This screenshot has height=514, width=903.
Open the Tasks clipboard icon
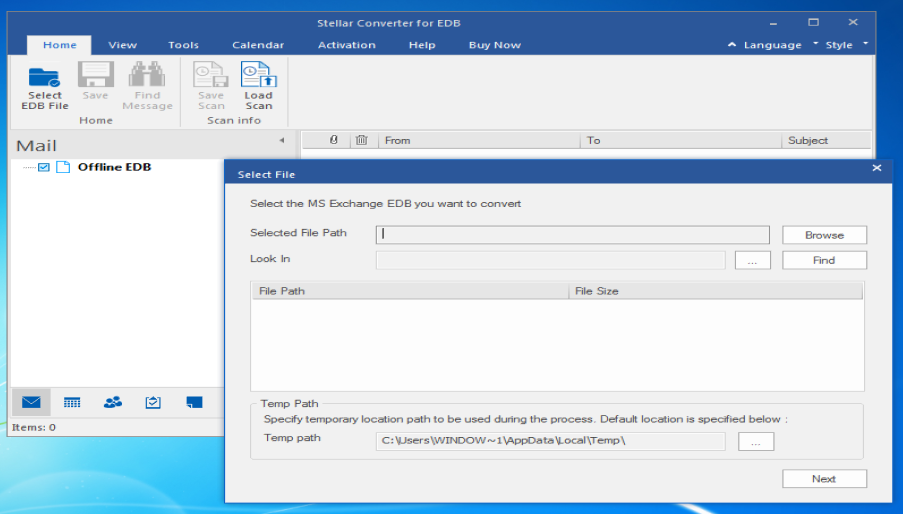point(153,402)
